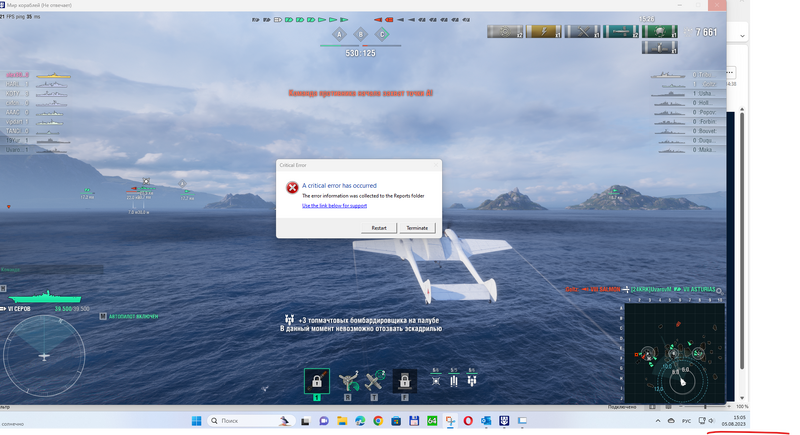Activate patrol fighter consumable T
The width and height of the screenshot is (800, 435).
point(375,381)
